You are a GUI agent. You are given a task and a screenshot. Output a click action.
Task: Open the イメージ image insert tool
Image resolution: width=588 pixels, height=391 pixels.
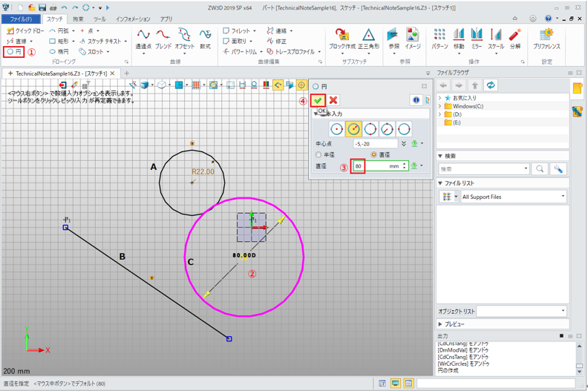pyautogui.click(x=413, y=39)
